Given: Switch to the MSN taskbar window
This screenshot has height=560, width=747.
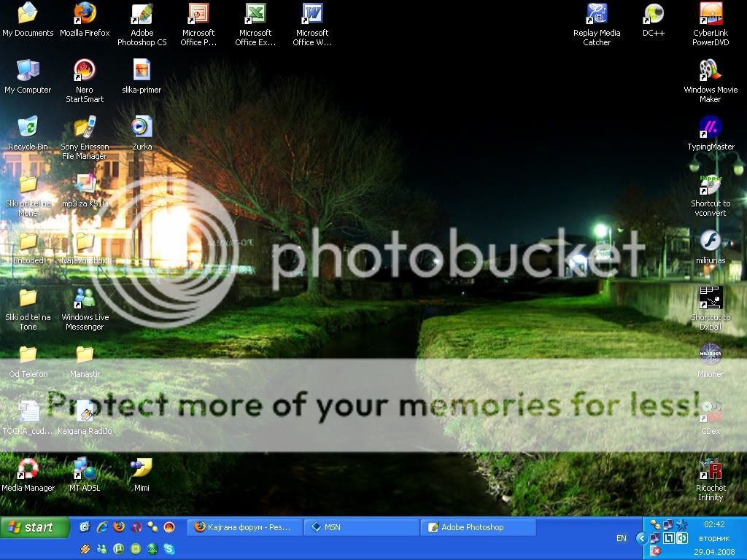Looking at the screenshot, I should pos(361,527).
